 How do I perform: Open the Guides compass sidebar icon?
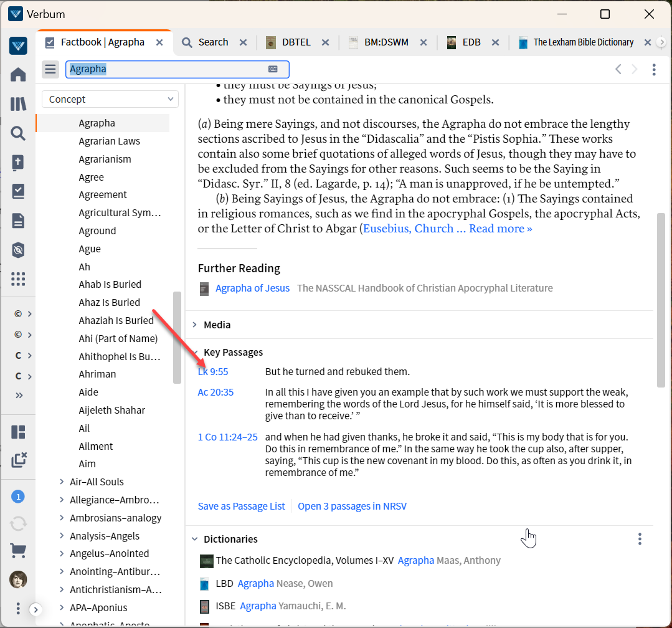pos(18,250)
